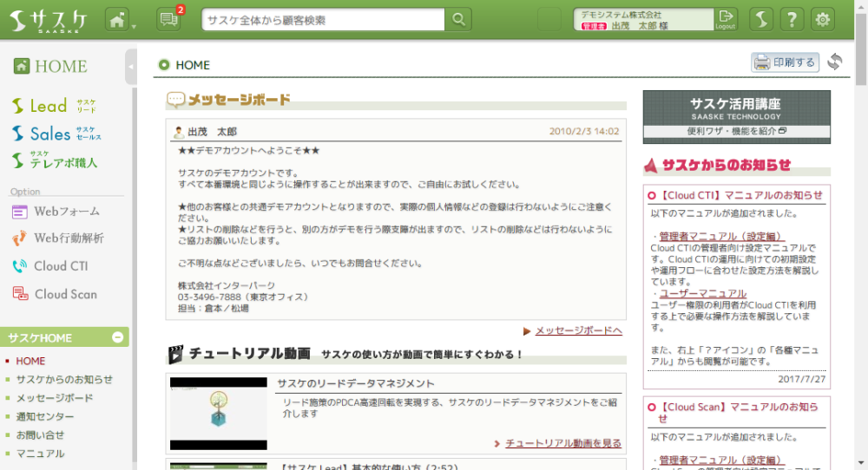868x470 pixels.
Task: Click the Saaske S icon in header
Action: tap(760, 19)
